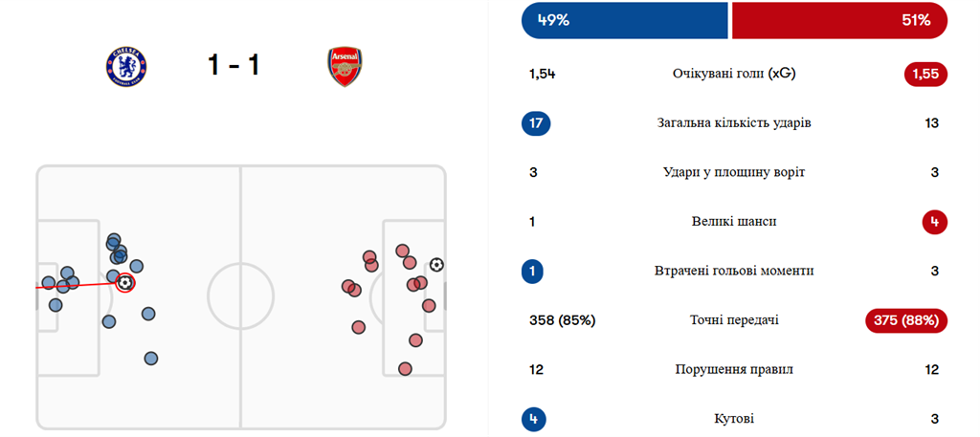Viewport: 980px width, 437px height.
Task: Click the Chelsea club crest
Action: click(x=126, y=67)
